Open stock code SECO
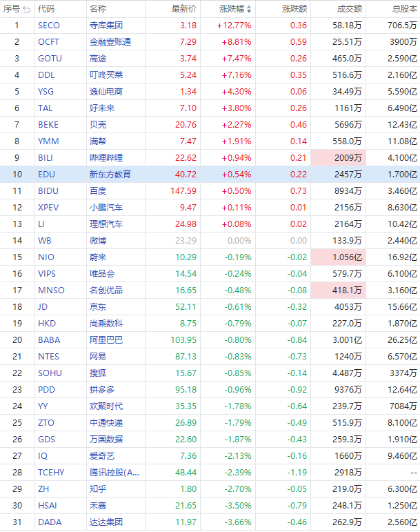 click(49, 26)
